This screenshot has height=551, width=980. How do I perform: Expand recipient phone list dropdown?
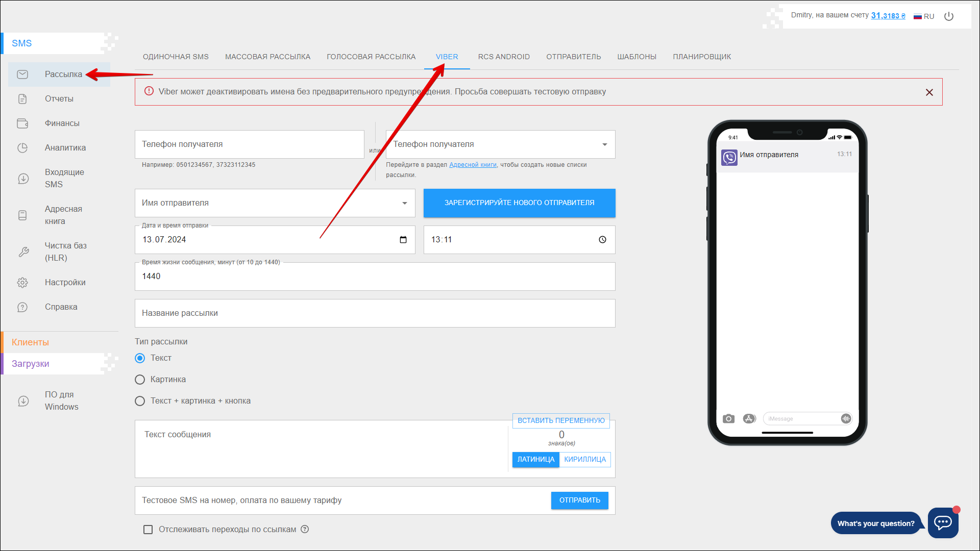[605, 144]
